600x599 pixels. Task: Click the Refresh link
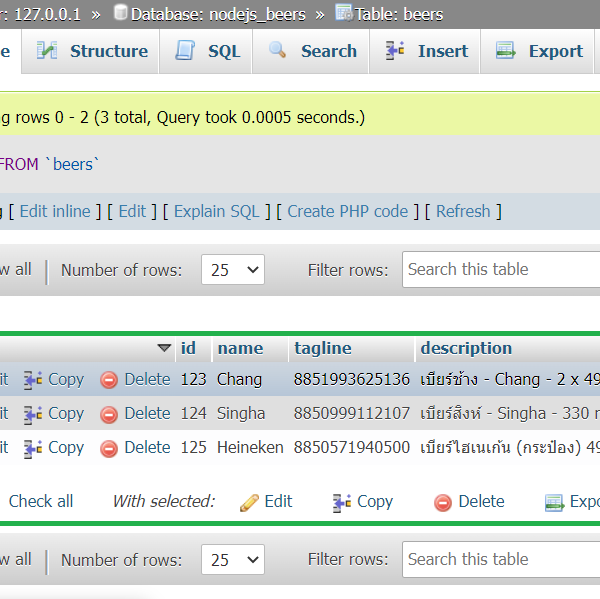[463, 211]
